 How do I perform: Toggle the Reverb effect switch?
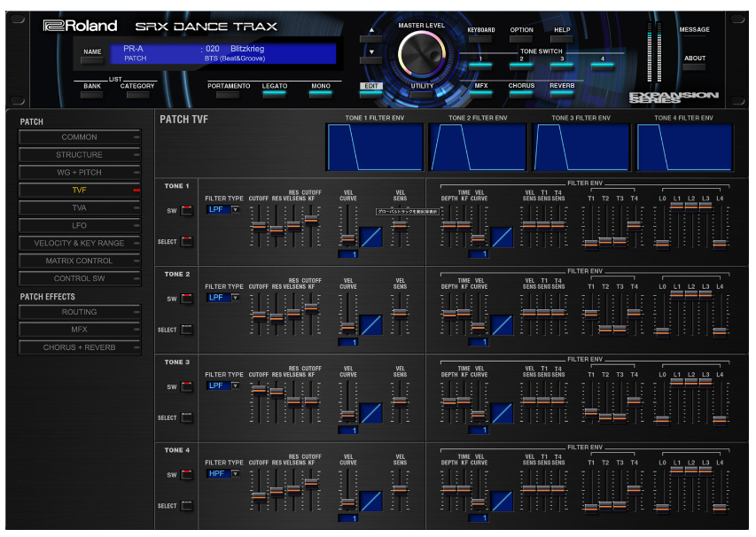[562, 94]
